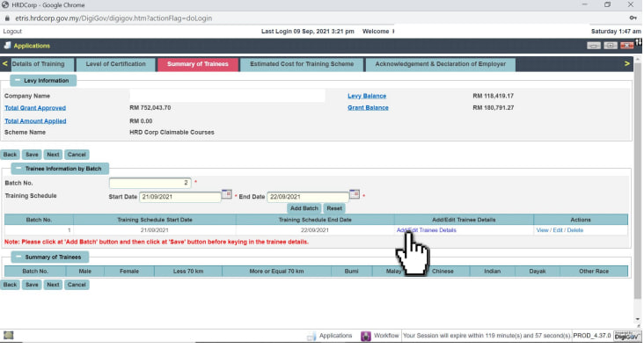The width and height of the screenshot is (644, 348).
Task: Open Estimated Cost for Training Scheme tab
Action: pyautogui.click(x=302, y=64)
